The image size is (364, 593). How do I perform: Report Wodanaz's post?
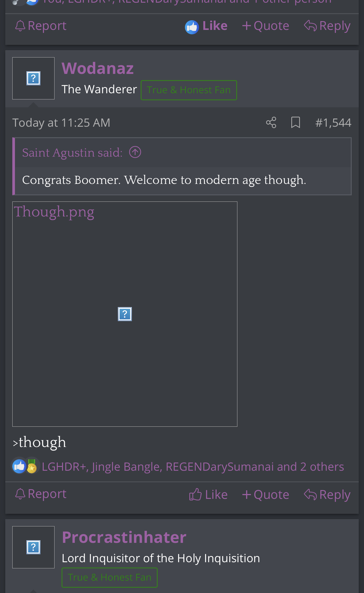(41, 494)
